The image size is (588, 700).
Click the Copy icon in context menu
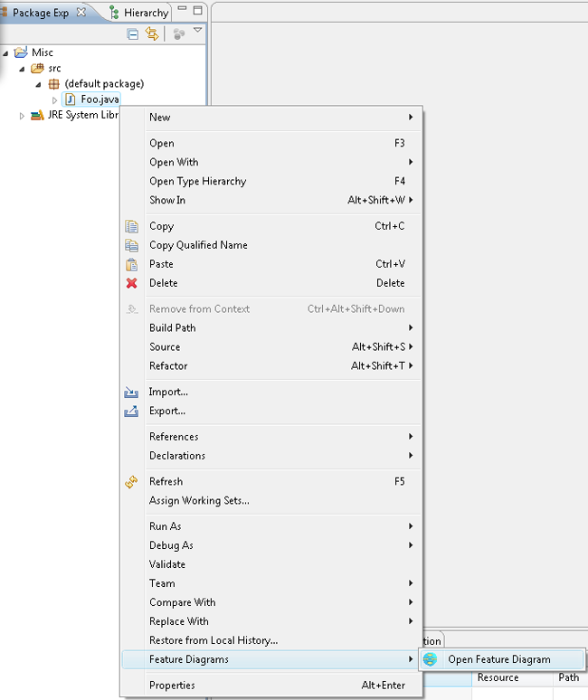[x=132, y=226]
